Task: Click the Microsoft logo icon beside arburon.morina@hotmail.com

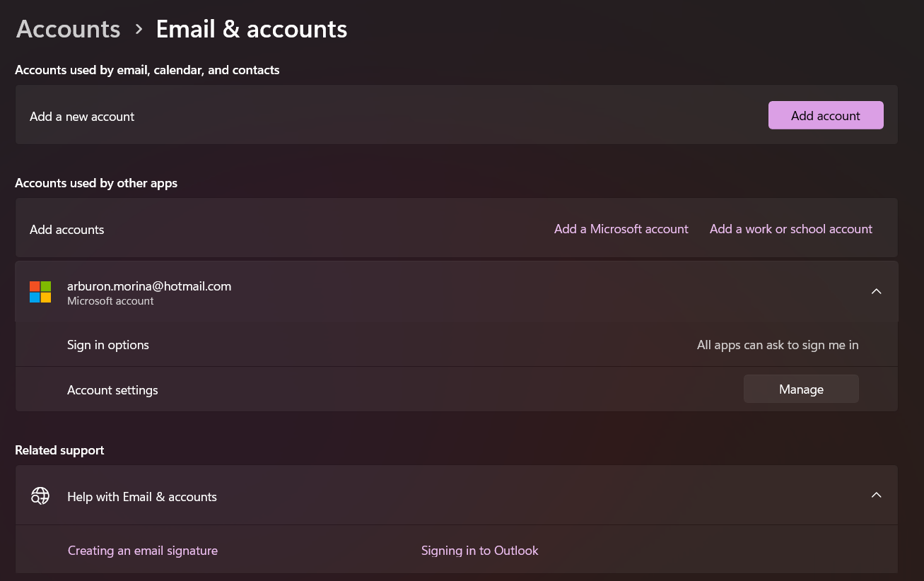Action: coord(40,292)
